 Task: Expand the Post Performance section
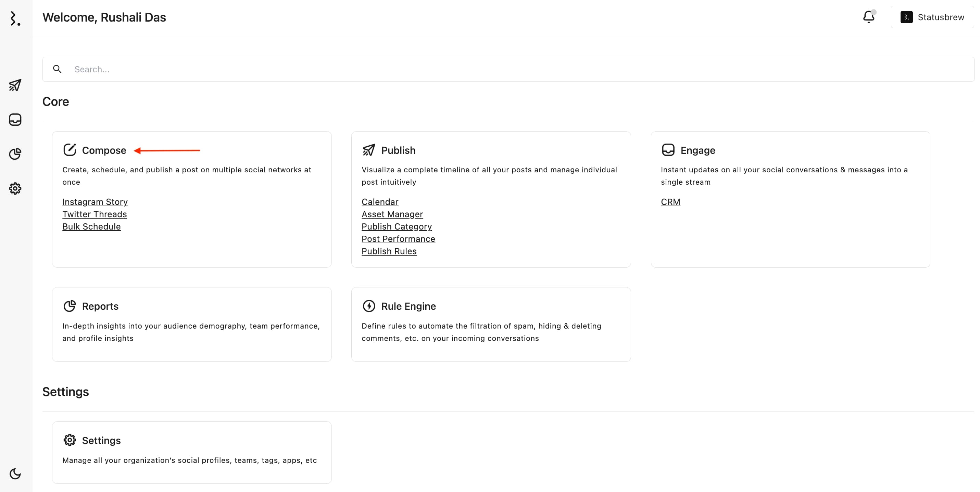(x=398, y=238)
